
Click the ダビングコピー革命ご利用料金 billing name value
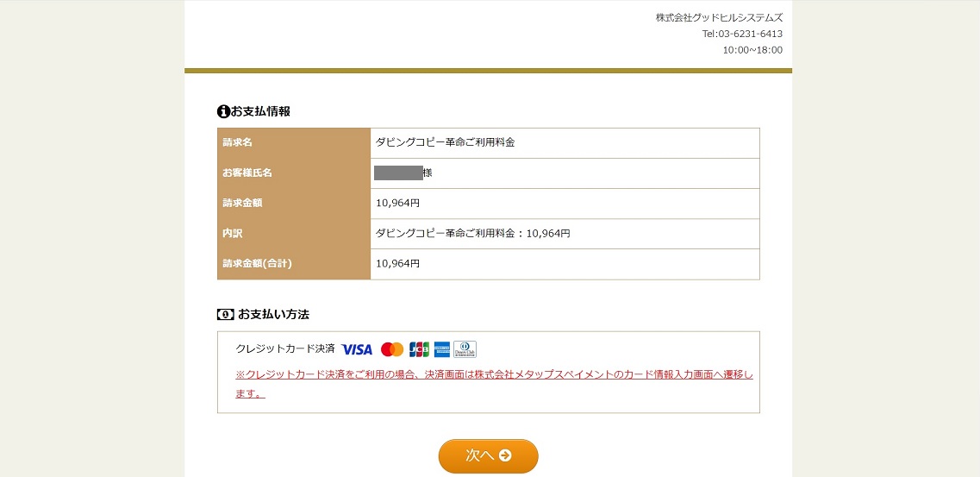[x=445, y=142]
